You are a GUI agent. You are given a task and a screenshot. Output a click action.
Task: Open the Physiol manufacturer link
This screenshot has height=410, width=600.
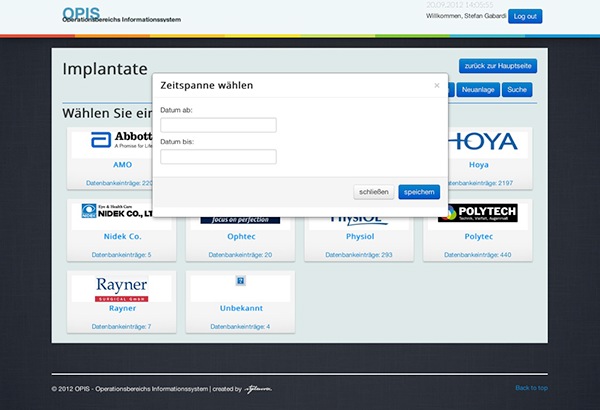pyautogui.click(x=360, y=237)
